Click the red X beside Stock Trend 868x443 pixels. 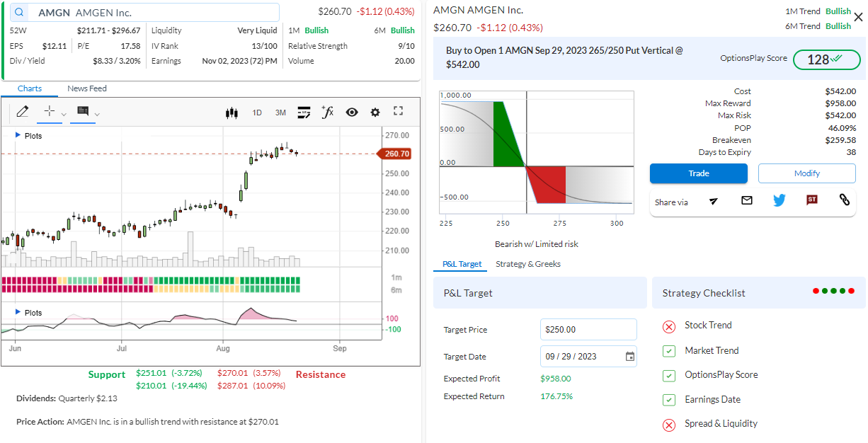668,326
